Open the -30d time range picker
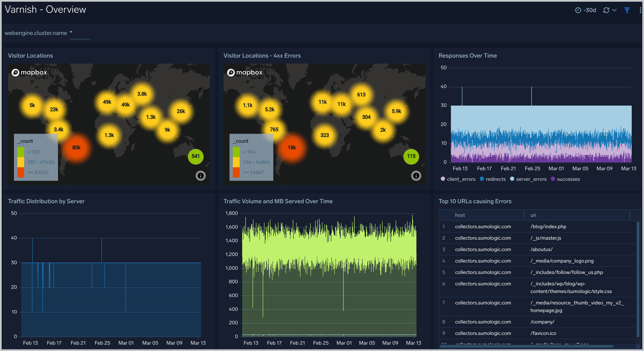Viewport: 644px width, 351px height. 586,10
